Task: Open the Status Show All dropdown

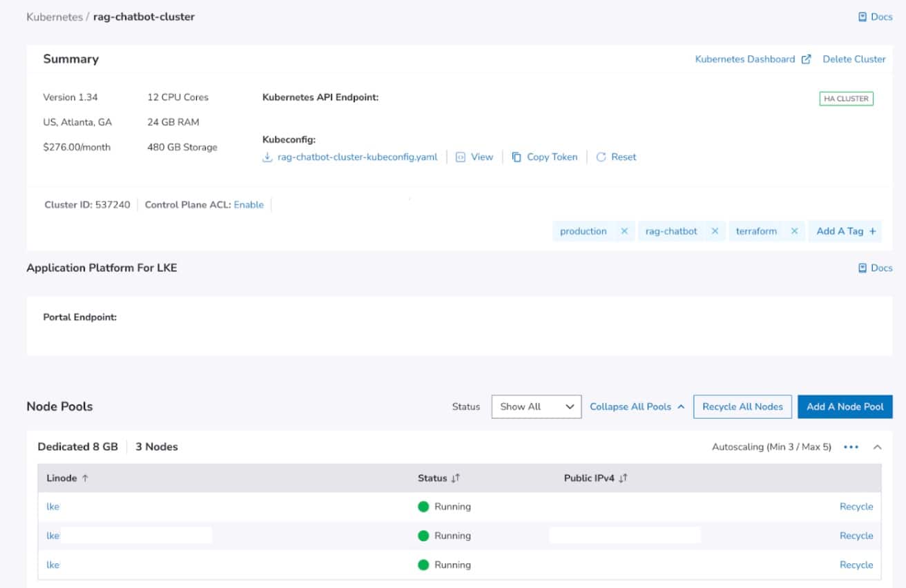Action: (x=537, y=406)
